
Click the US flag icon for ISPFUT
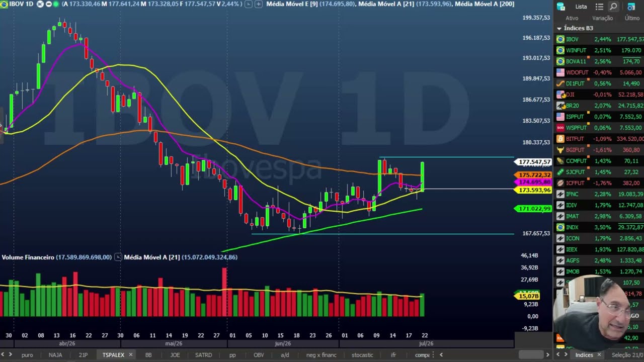click(560, 117)
